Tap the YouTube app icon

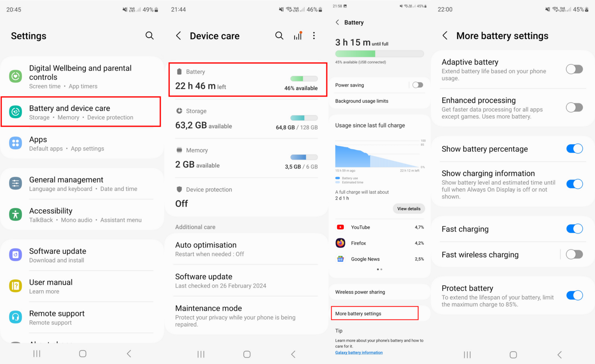coord(340,227)
